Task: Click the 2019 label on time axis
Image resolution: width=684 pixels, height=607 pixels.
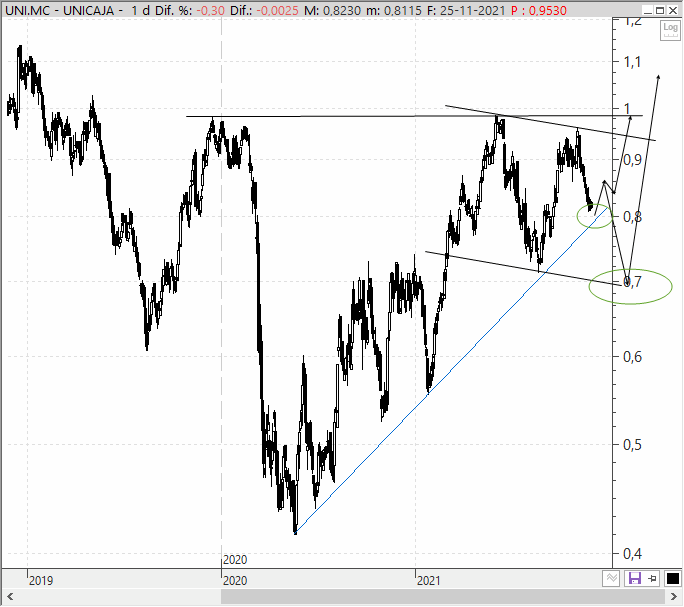Action: 41,581
